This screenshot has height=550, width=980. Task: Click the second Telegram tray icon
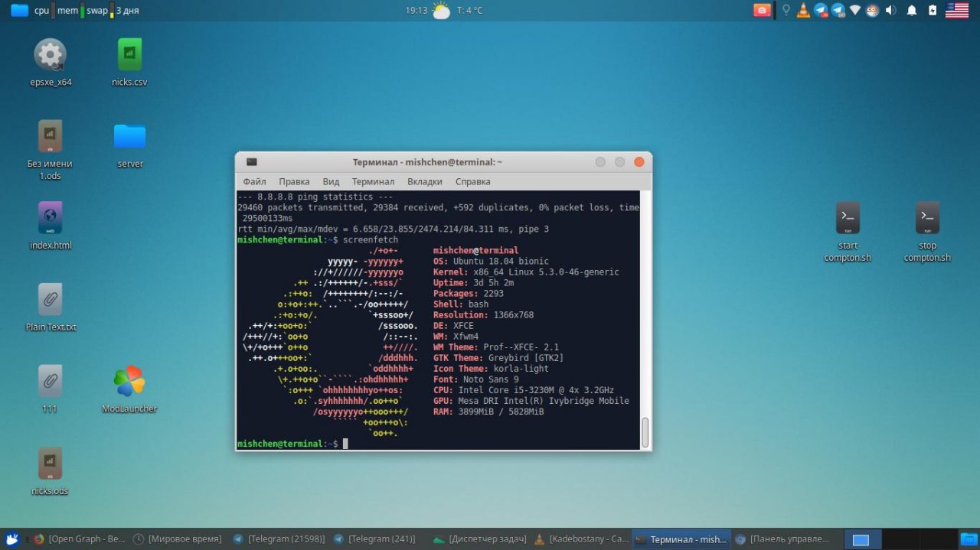838,10
